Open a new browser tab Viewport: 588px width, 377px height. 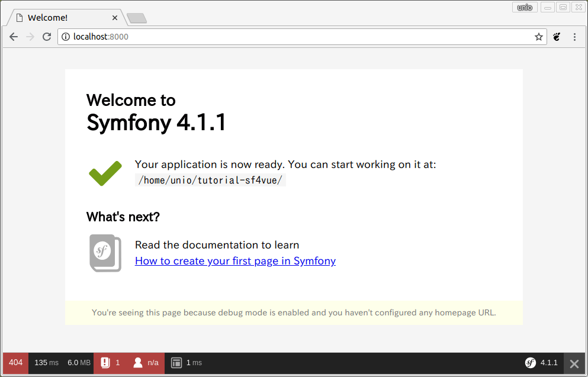click(x=137, y=18)
